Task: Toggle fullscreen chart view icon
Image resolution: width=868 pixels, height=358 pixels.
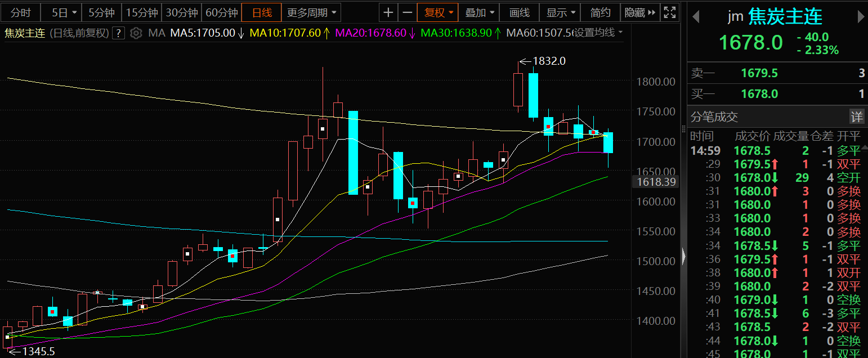Action: 669,12
